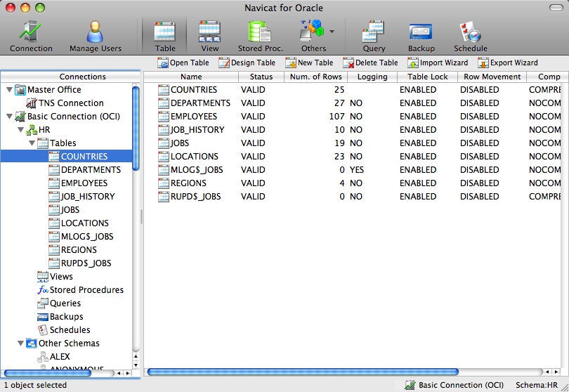
Task: Sort by the Name column header
Action: click(x=191, y=77)
